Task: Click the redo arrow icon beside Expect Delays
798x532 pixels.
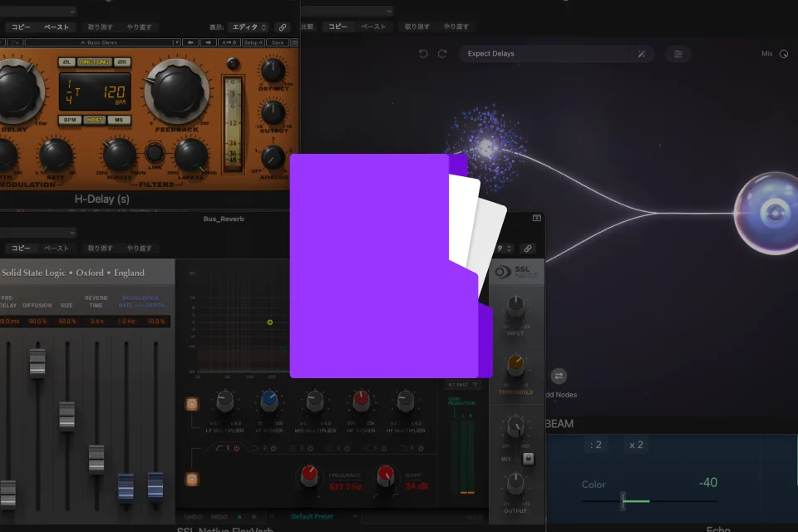Action: point(442,53)
